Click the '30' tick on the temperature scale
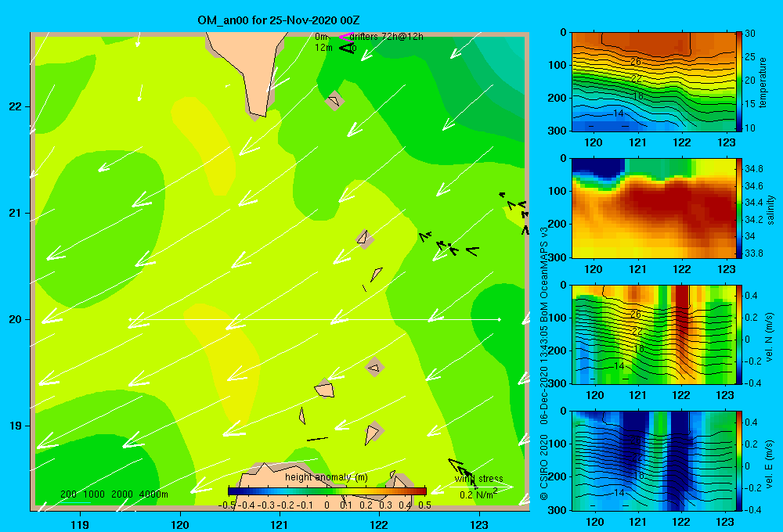Screen dimensions: 783x532 tap(750, 34)
